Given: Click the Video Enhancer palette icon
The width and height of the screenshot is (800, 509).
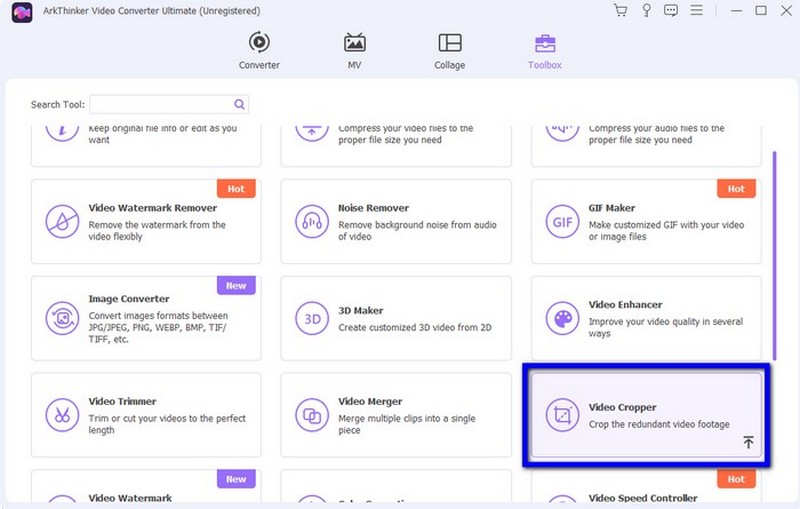Looking at the screenshot, I should click(x=562, y=318).
